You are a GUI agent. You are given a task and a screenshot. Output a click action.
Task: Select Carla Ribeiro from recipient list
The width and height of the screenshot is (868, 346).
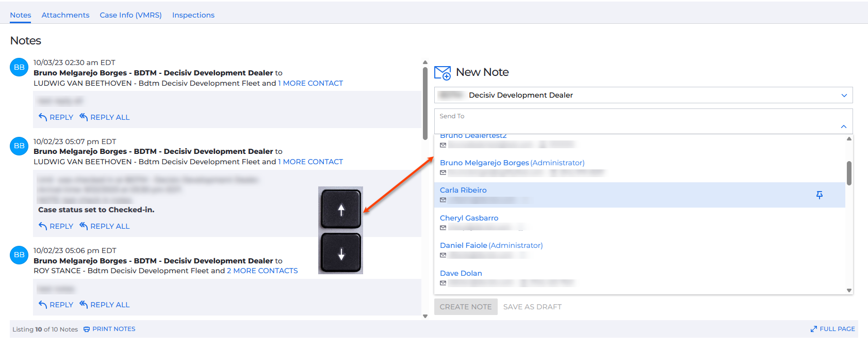click(640, 195)
